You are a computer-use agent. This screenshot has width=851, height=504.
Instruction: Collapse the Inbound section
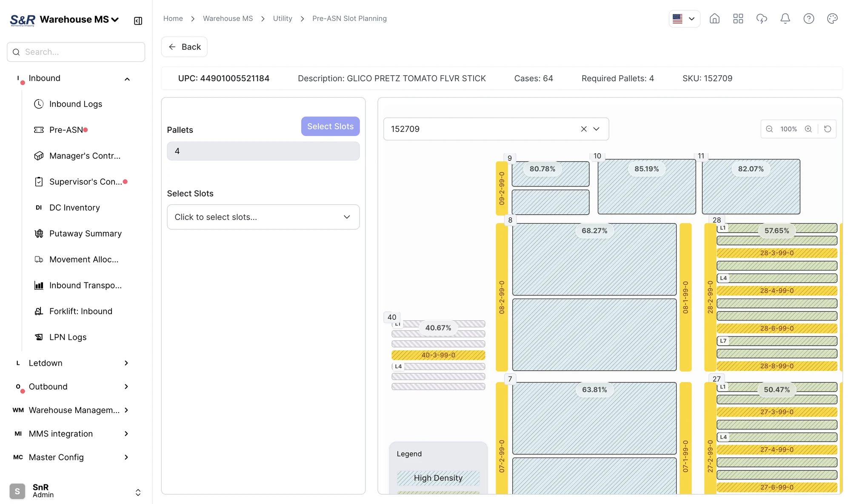coord(127,79)
